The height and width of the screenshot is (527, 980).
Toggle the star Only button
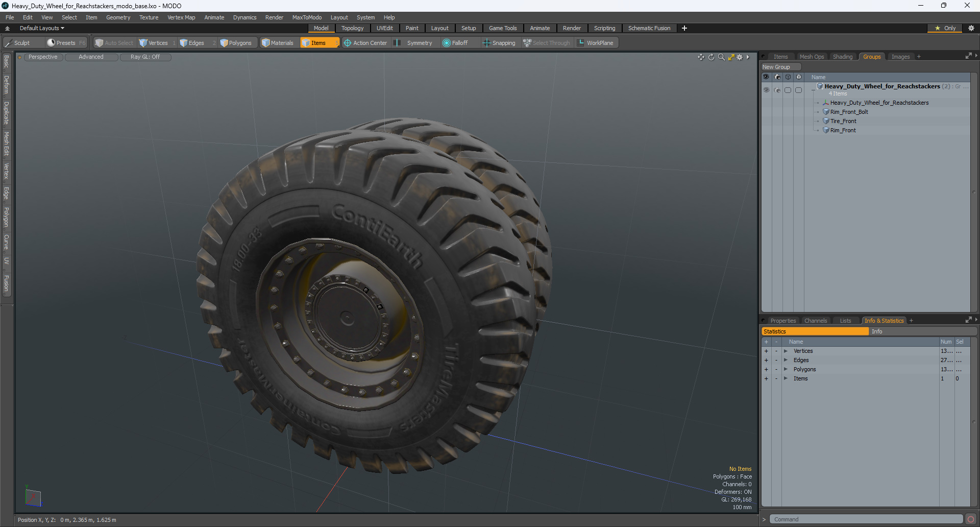945,28
